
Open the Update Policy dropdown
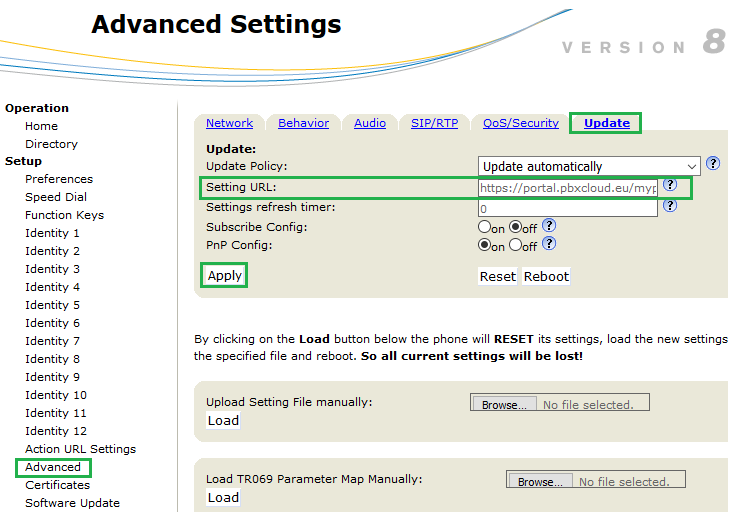[x=589, y=166]
